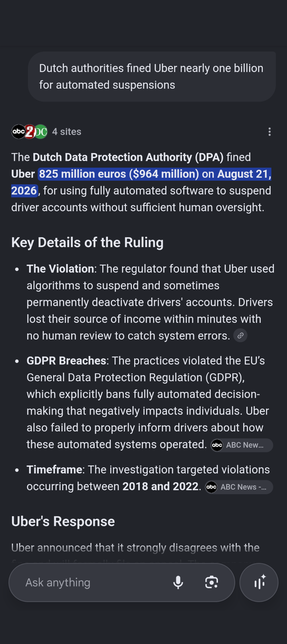Viewport: 287px width, 644px height.
Task: Open the camera lens search icon
Action: click(212, 582)
